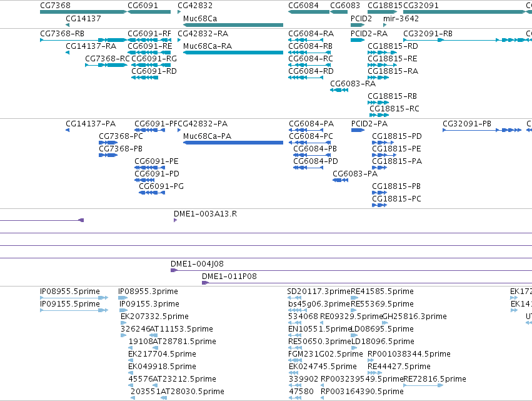Select transcript label CG6091-RG

154,59
